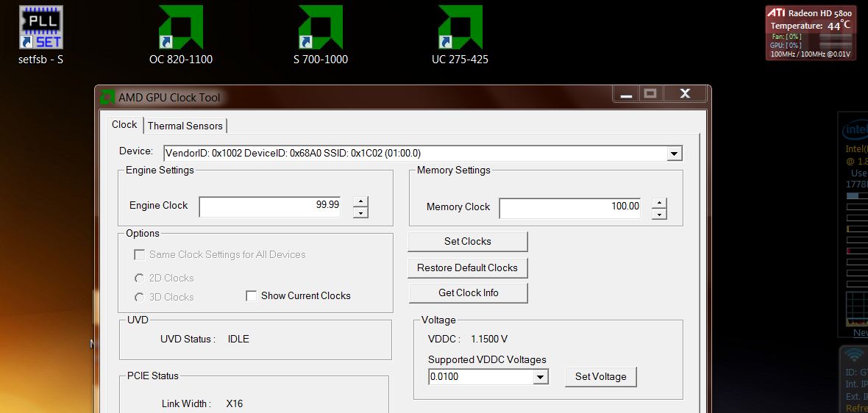The image size is (868, 413).
Task: Increase Engine Clock with up arrow
Action: click(360, 202)
